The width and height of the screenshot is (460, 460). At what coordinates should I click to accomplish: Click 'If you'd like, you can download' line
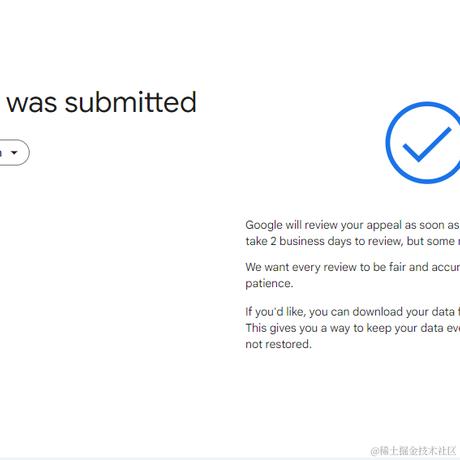coord(352,312)
